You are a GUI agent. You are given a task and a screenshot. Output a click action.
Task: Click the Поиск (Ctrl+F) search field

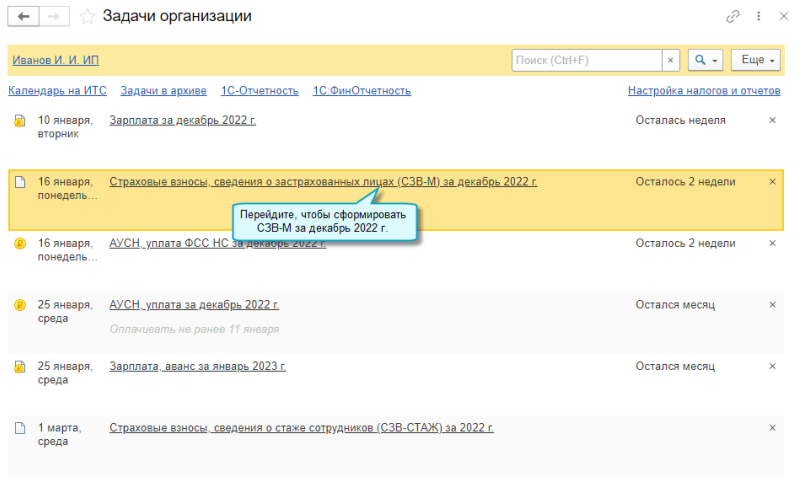pos(587,60)
